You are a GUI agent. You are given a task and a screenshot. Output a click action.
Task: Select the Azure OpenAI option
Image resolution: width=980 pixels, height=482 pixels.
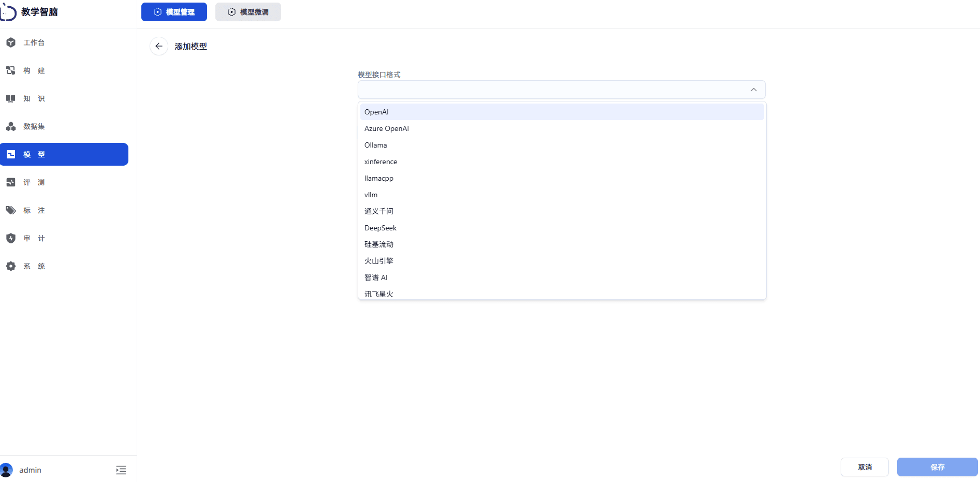coord(562,128)
